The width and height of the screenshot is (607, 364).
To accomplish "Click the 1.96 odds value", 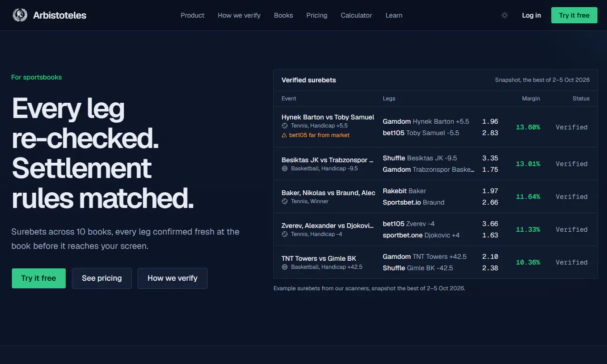I will coord(490,121).
